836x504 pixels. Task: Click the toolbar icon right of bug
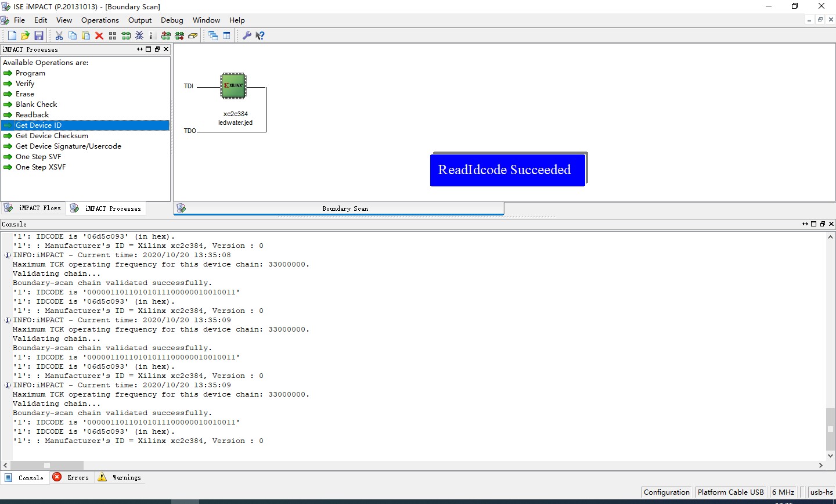(x=151, y=35)
